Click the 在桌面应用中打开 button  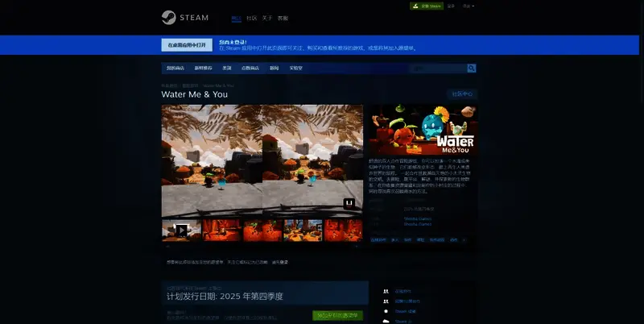187,45
